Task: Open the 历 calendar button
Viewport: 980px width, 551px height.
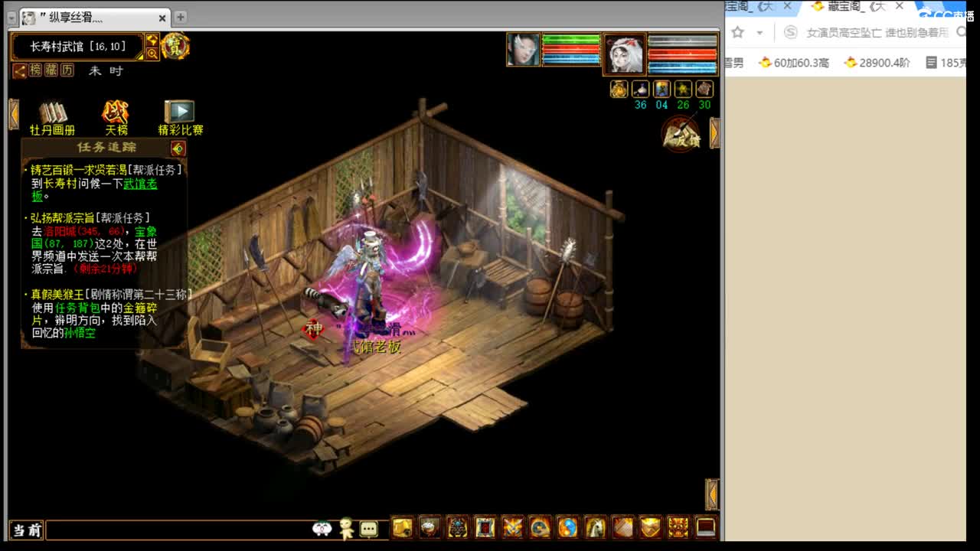Action: (67, 70)
